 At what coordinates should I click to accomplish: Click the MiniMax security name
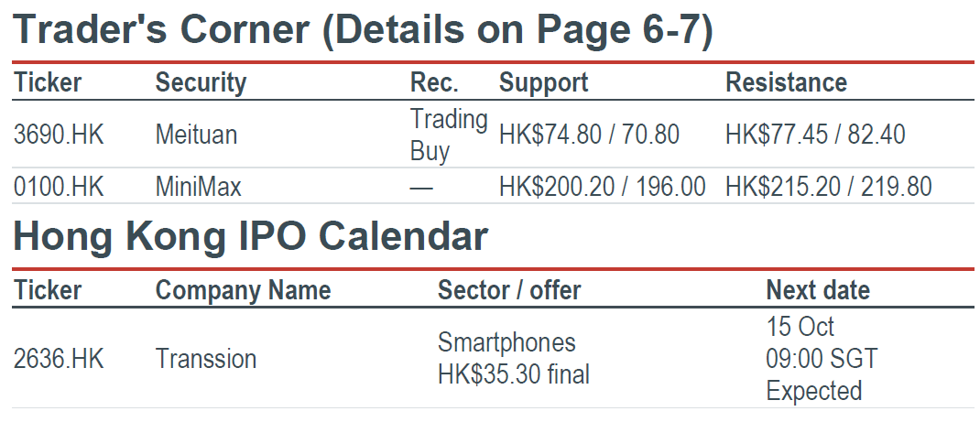tap(198, 187)
